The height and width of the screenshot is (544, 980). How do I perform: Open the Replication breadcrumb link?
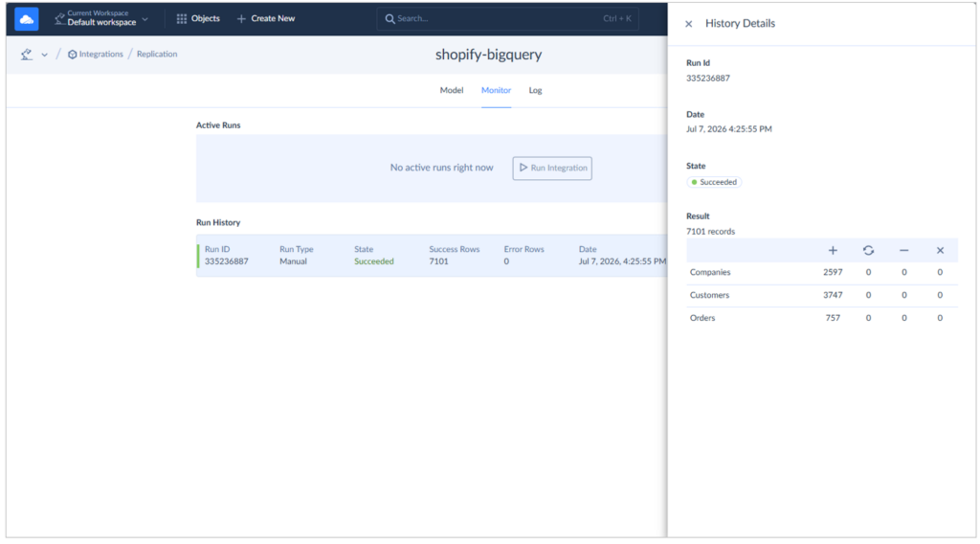click(157, 55)
